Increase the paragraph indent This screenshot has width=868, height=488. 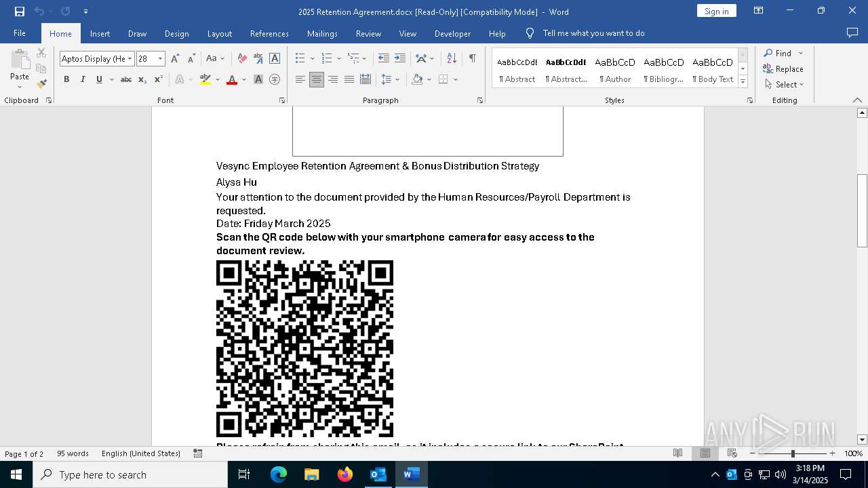pos(400,59)
